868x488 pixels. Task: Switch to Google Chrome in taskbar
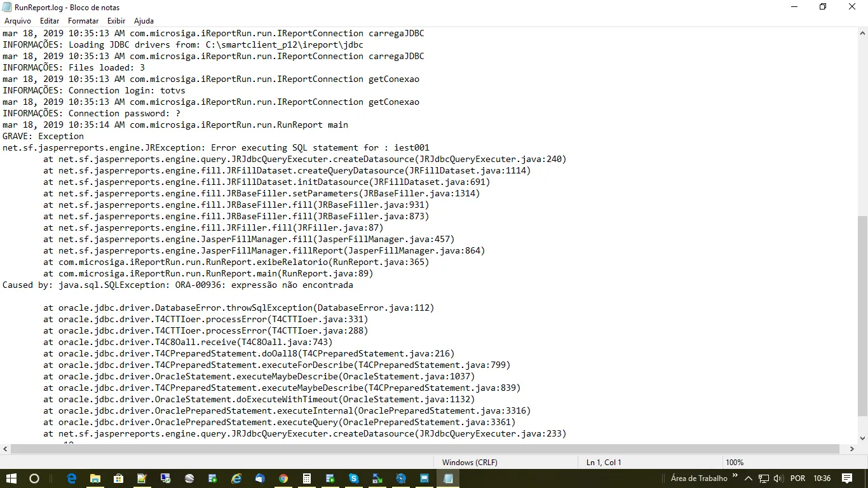pyautogui.click(x=283, y=478)
